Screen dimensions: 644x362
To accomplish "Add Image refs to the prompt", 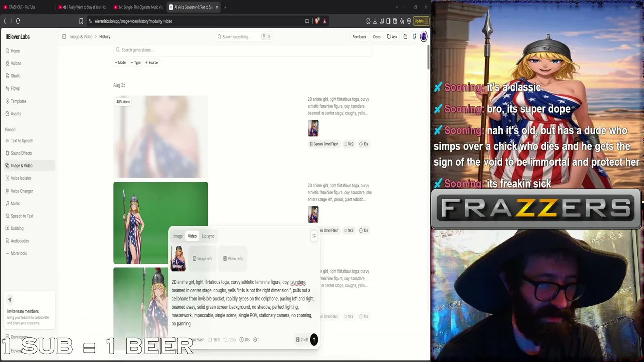I will click(x=202, y=259).
